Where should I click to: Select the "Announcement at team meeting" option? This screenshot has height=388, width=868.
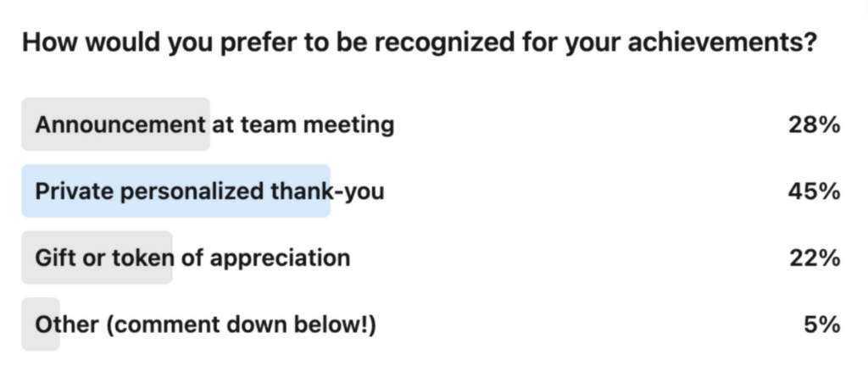[x=214, y=125]
